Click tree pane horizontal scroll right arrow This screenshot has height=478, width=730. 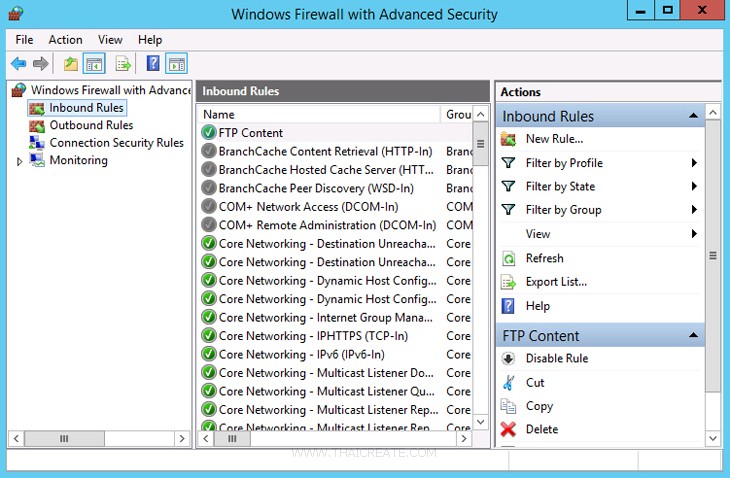pos(182,438)
